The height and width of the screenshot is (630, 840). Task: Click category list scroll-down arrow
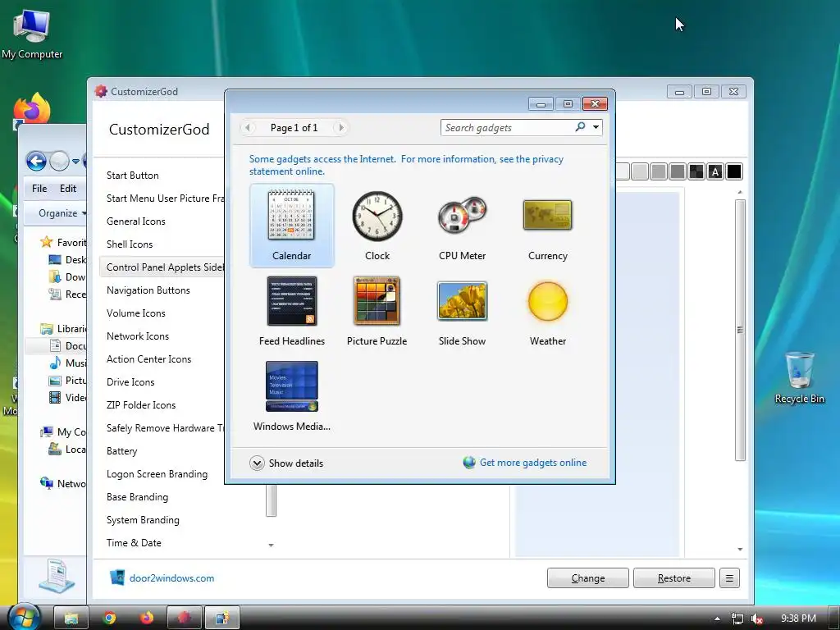click(271, 546)
